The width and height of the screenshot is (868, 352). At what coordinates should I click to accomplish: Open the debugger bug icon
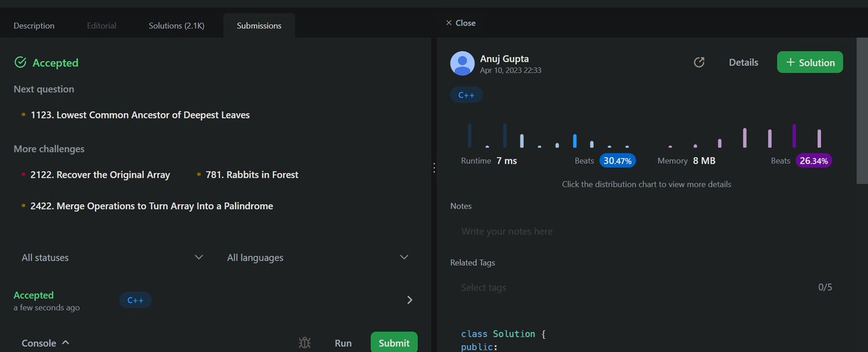click(305, 343)
